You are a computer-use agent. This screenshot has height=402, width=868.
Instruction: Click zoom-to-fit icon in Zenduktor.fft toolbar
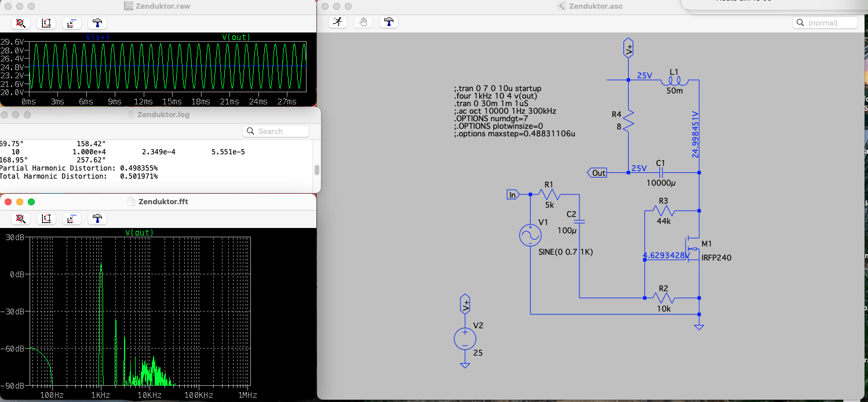[20, 219]
